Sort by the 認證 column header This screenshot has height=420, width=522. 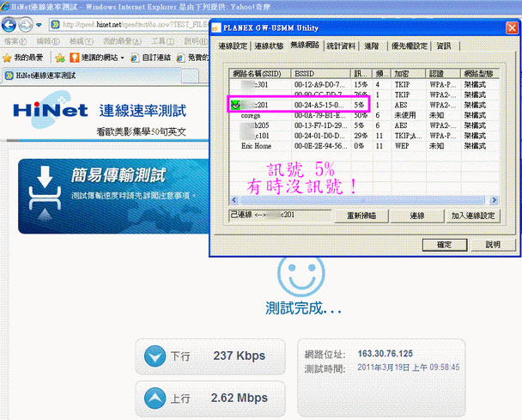coord(443,74)
